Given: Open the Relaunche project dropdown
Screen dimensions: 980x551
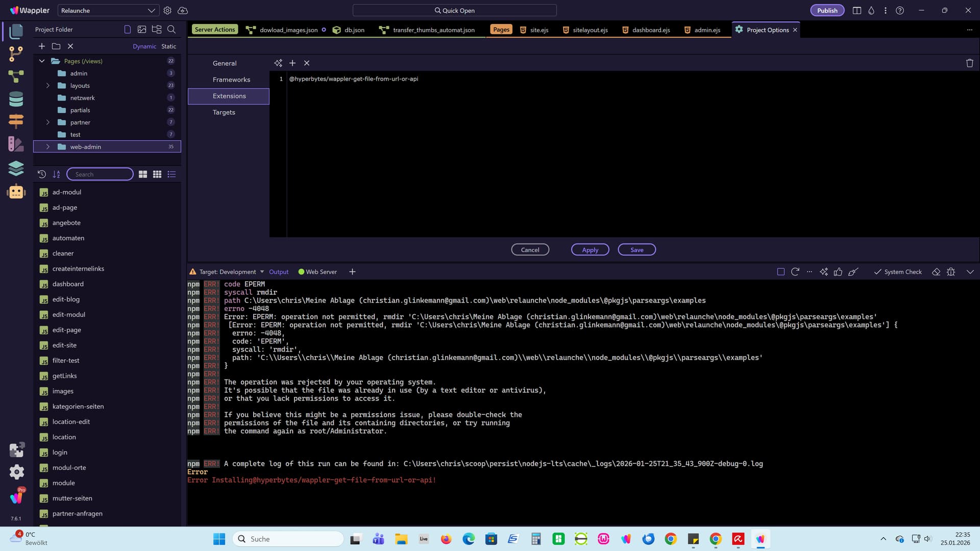Looking at the screenshot, I should (x=108, y=10).
